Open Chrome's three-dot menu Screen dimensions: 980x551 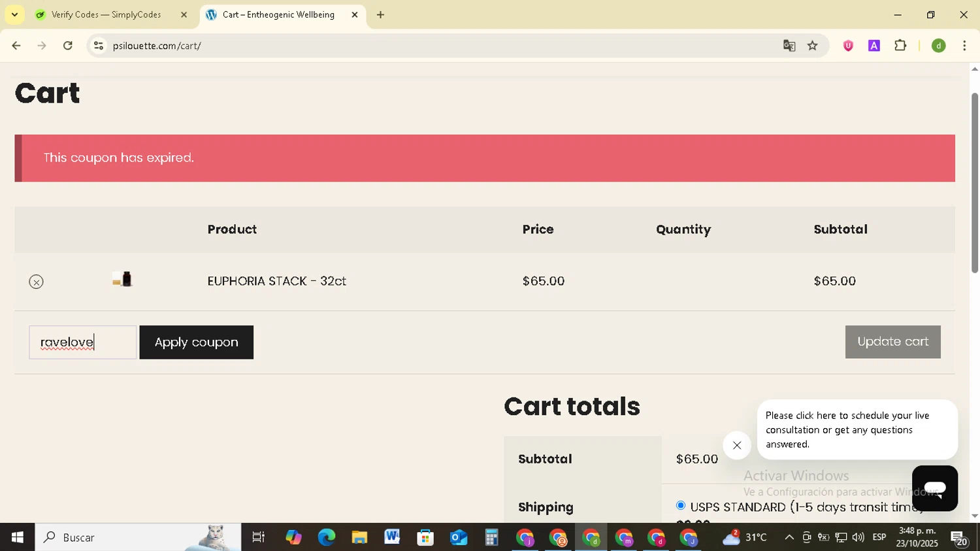(x=964, y=46)
